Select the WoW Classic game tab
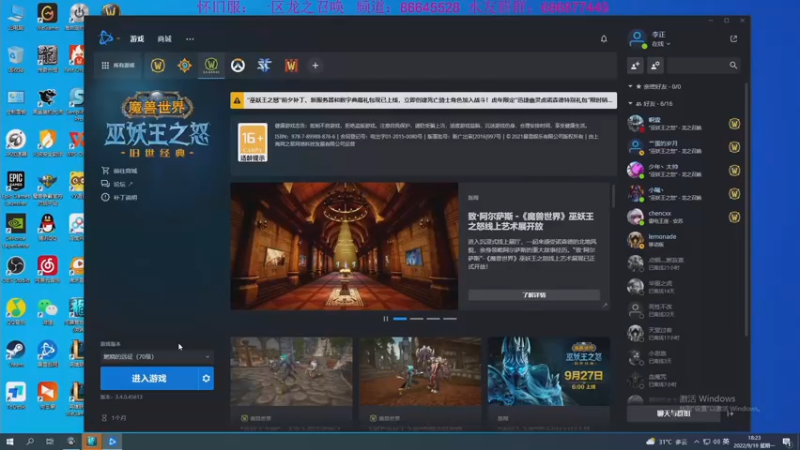This screenshot has height=450, width=800. point(211,65)
